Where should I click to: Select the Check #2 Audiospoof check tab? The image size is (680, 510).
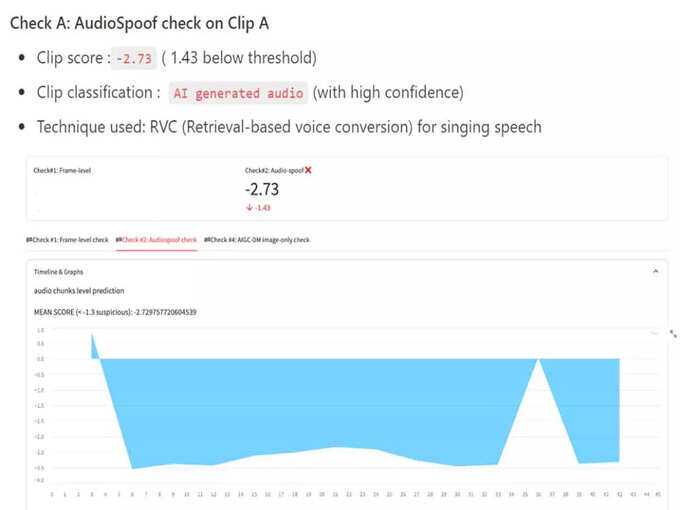(157, 240)
